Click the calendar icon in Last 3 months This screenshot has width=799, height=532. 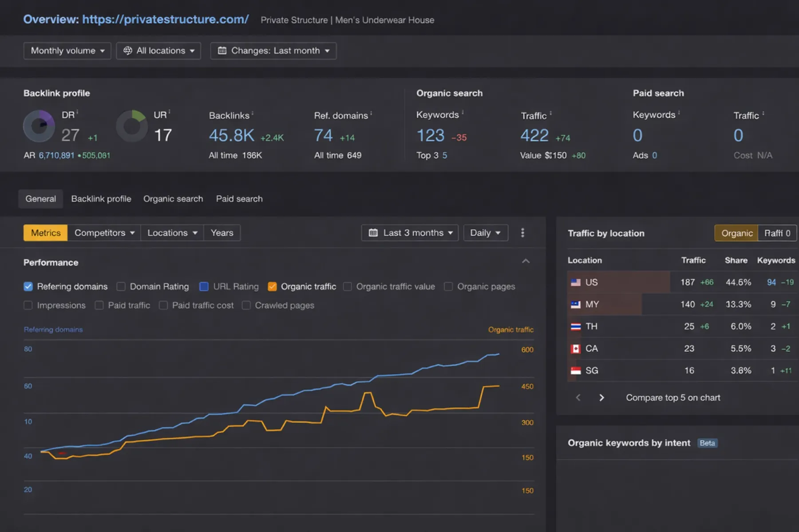(x=373, y=233)
